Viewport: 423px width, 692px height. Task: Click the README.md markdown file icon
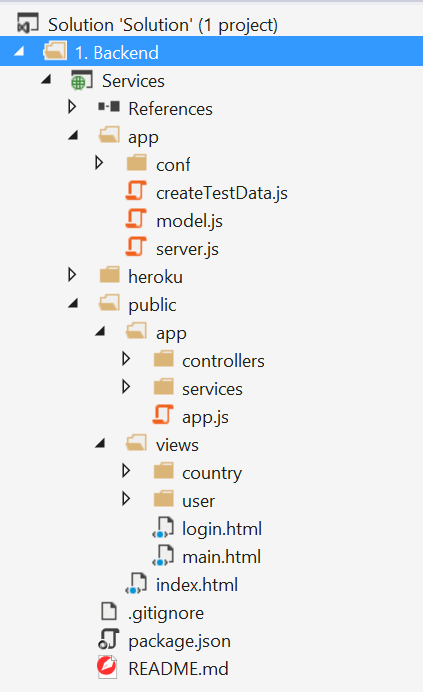pos(107,667)
